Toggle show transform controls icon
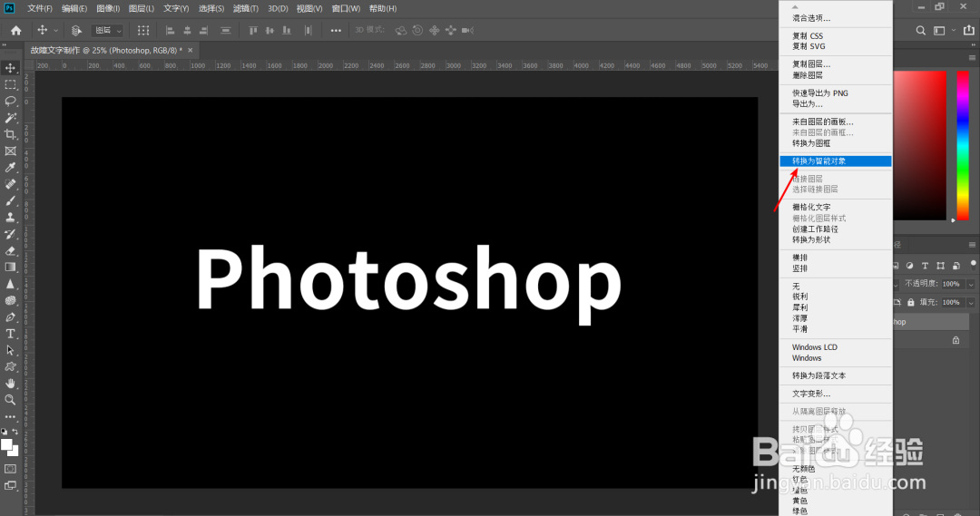This screenshot has height=516, width=980. (143, 30)
